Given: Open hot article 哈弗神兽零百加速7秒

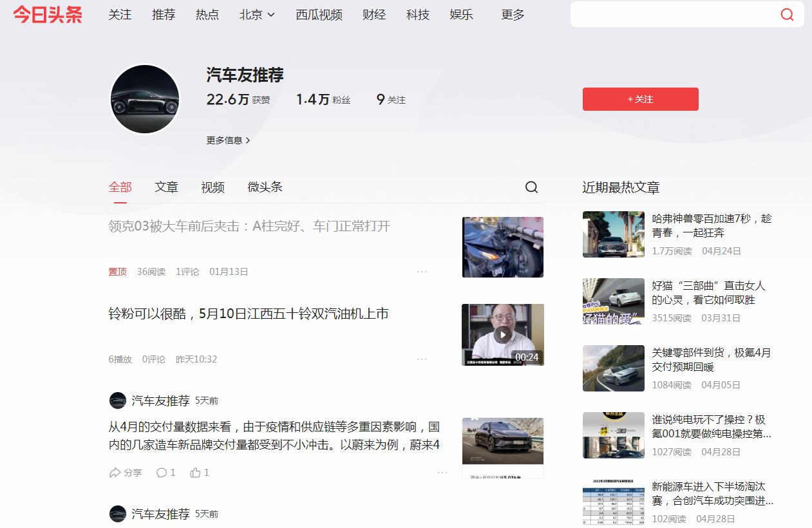Looking at the screenshot, I should (x=712, y=225).
